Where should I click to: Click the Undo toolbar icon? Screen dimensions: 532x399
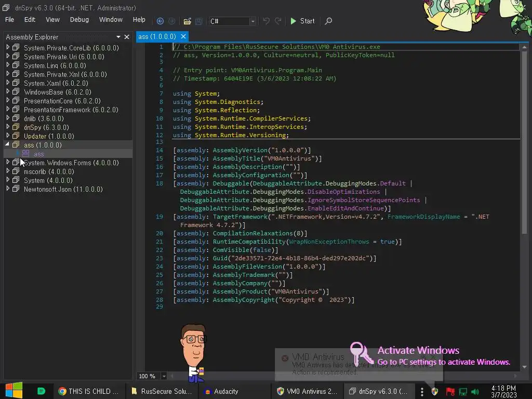(x=267, y=21)
